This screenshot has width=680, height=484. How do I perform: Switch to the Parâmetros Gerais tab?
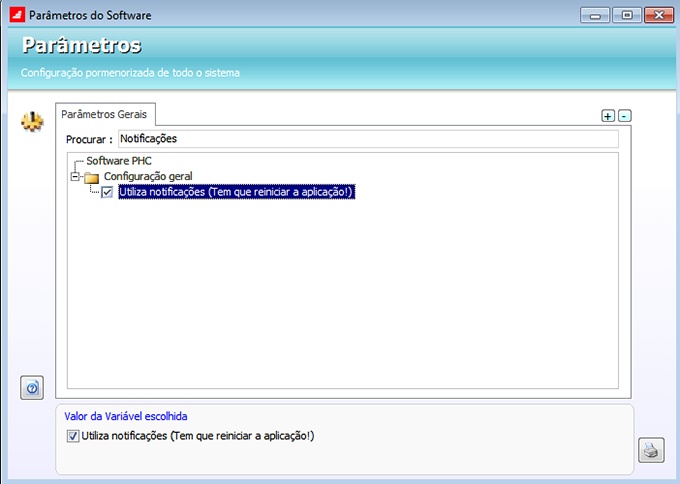pos(103,115)
